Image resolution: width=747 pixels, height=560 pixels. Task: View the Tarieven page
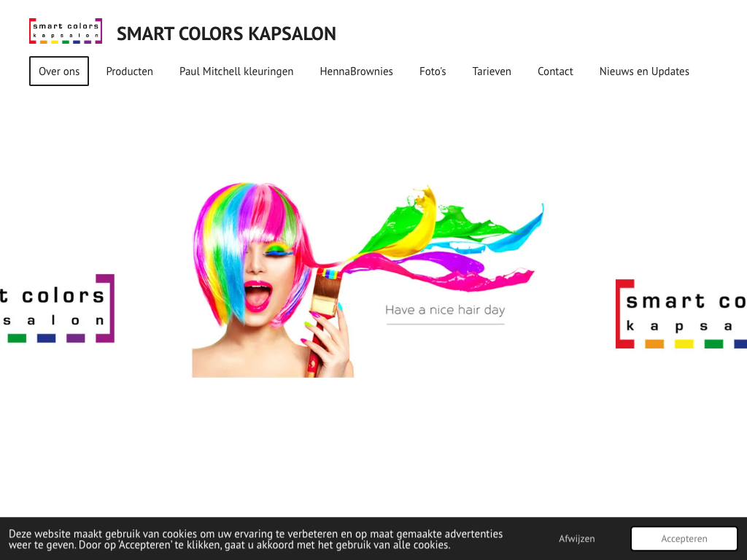(x=492, y=71)
